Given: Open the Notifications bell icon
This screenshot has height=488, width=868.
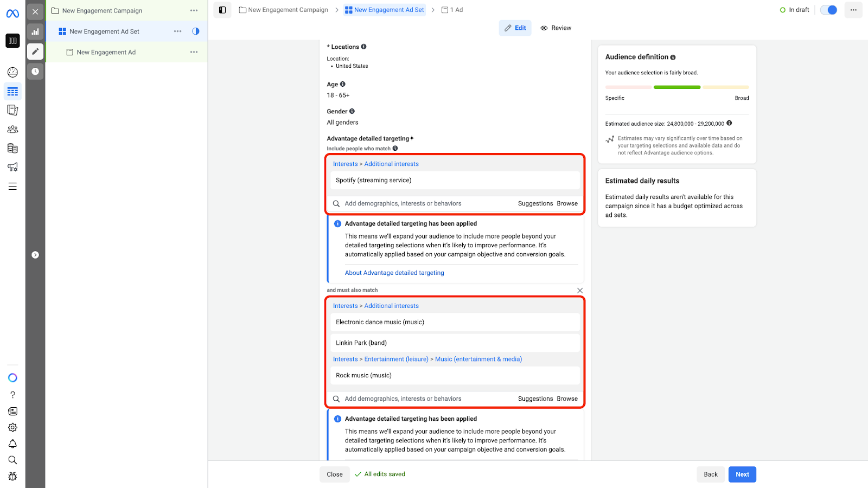Looking at the screenshot, I should [12, 444].
